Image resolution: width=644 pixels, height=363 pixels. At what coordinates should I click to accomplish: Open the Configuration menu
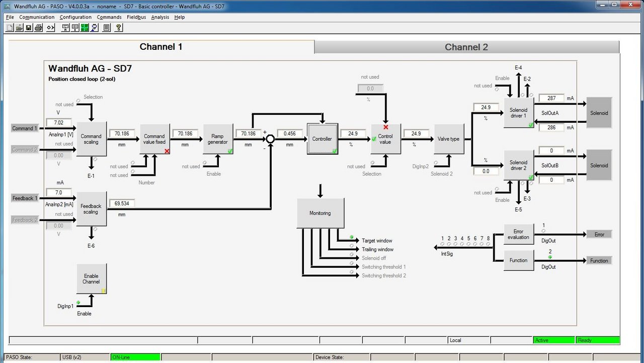75,17
